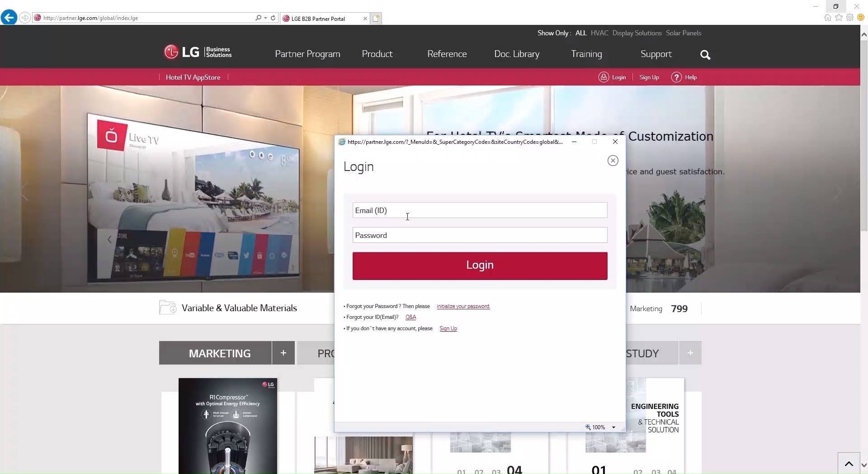Click the smiley feedback icon

coord(861,18)
